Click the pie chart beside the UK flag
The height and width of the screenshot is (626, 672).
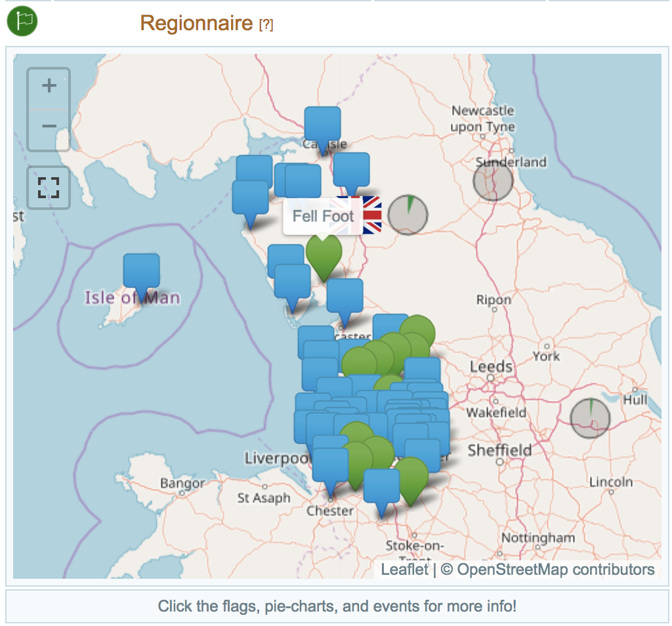tap(408, 215)
